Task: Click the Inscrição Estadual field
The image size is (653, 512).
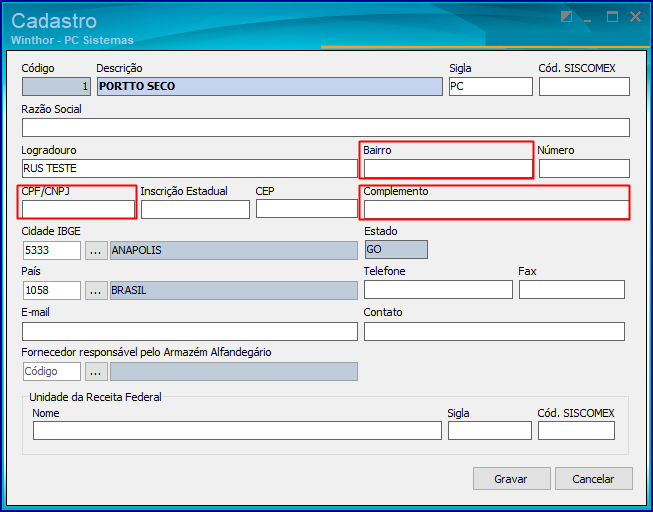Action: click(195, 209)
